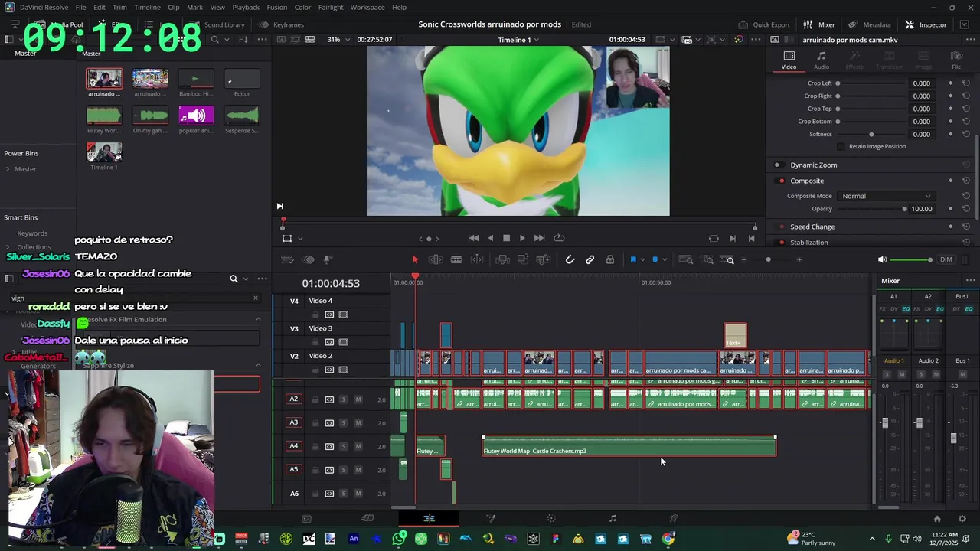Open the Timeline menu

point(147,8)
